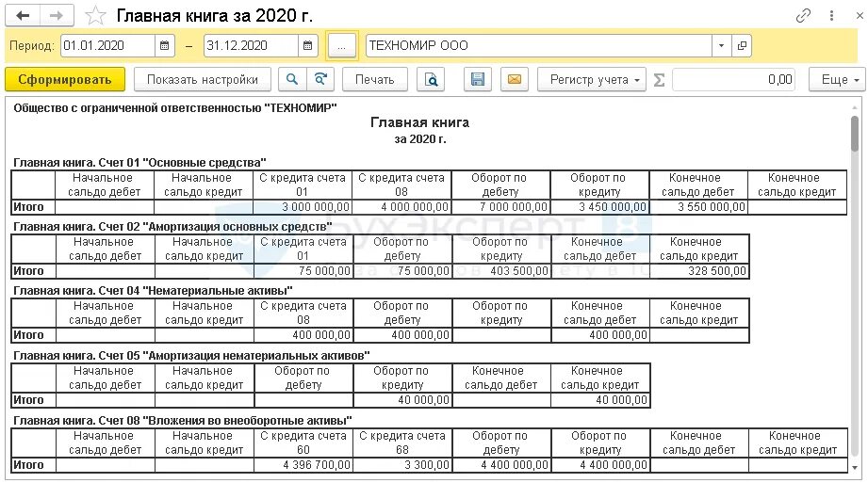Open the Регистр учета dropdown
868x483 pixels.
coord(592,80)
